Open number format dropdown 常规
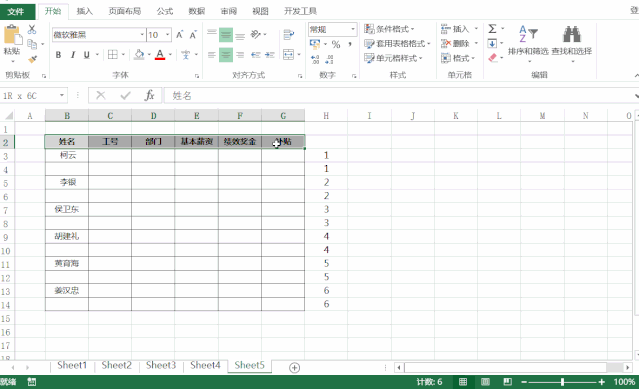 click(353, 29)
